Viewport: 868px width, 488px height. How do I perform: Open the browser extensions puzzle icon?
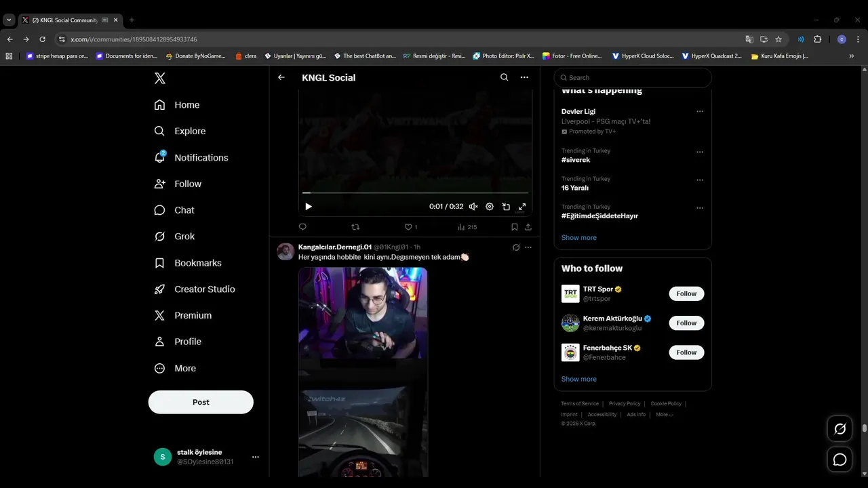pos(817,39)
